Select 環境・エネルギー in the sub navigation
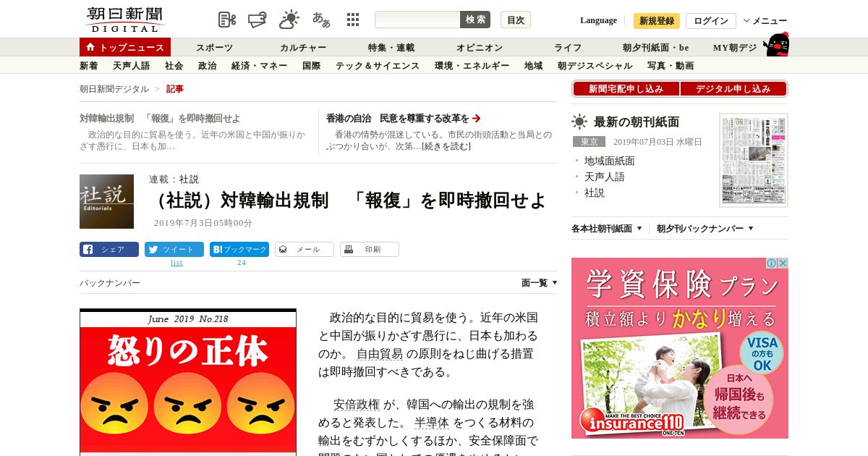Image resolution: width=868 pixels, height=456 pixels. [x=472, y=66]
